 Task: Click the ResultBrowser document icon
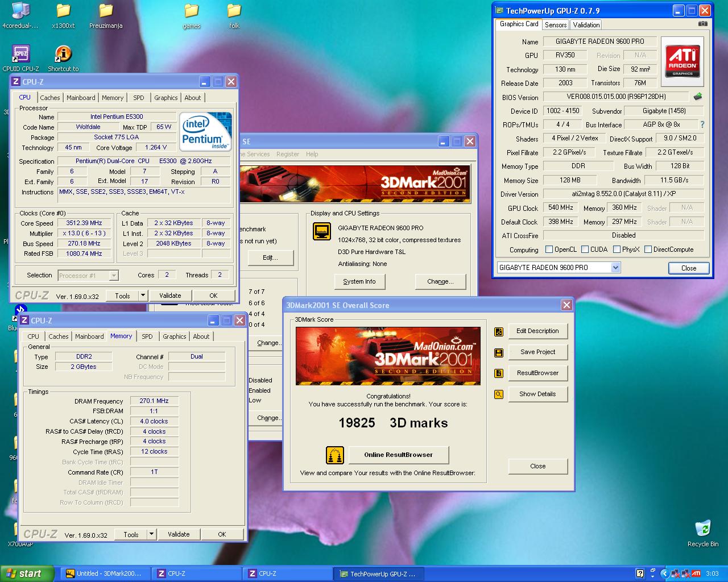tap(499, 373)
